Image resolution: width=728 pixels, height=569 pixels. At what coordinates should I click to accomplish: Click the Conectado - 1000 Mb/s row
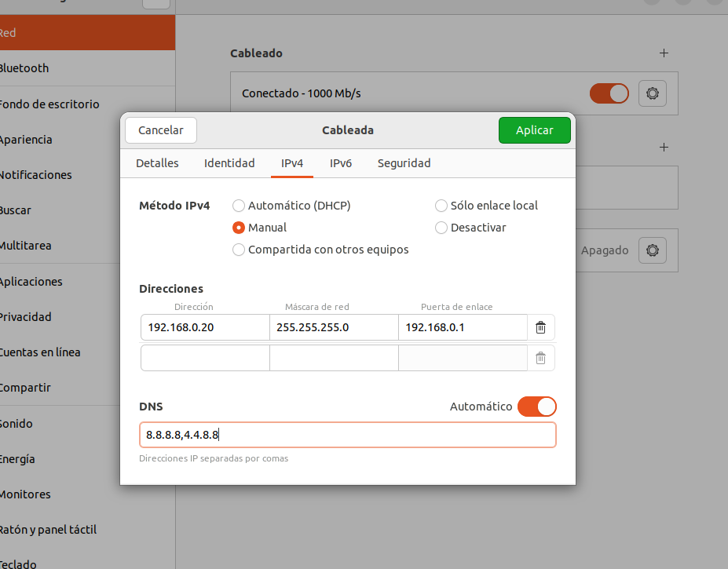click(454, 93)
